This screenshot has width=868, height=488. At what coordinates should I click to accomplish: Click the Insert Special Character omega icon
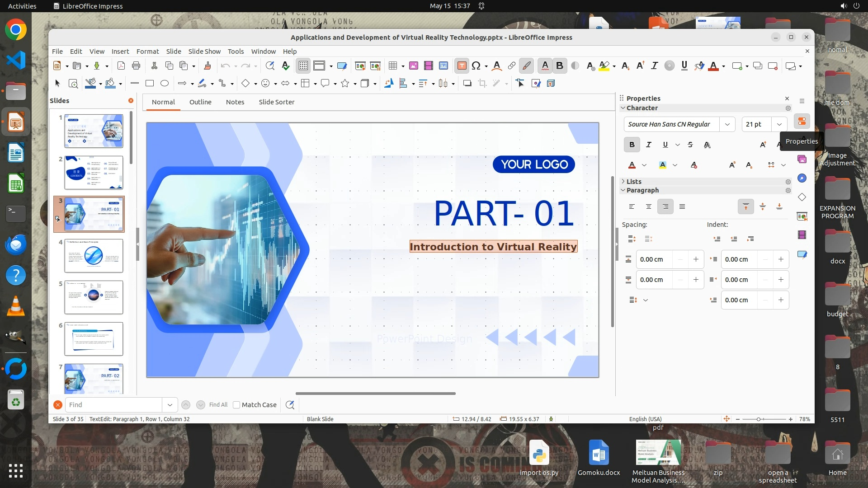click(x=476, y=66)
